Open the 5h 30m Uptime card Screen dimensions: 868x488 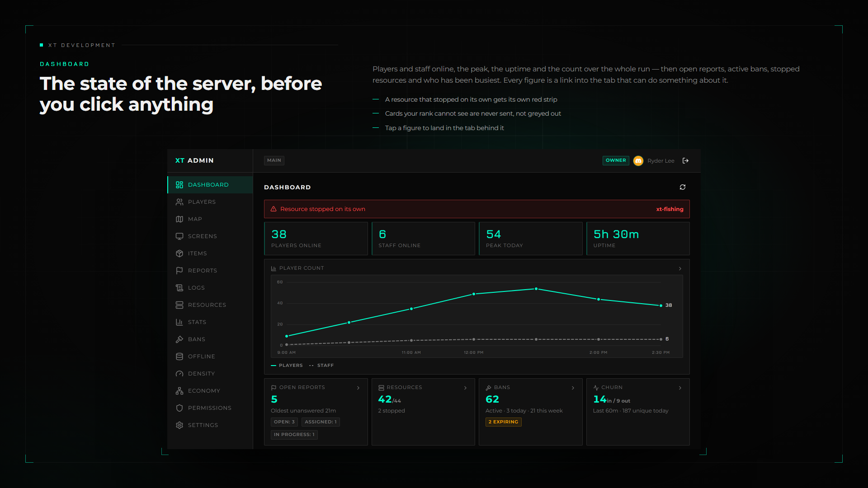pyautogui.click(x=638, y=239)
